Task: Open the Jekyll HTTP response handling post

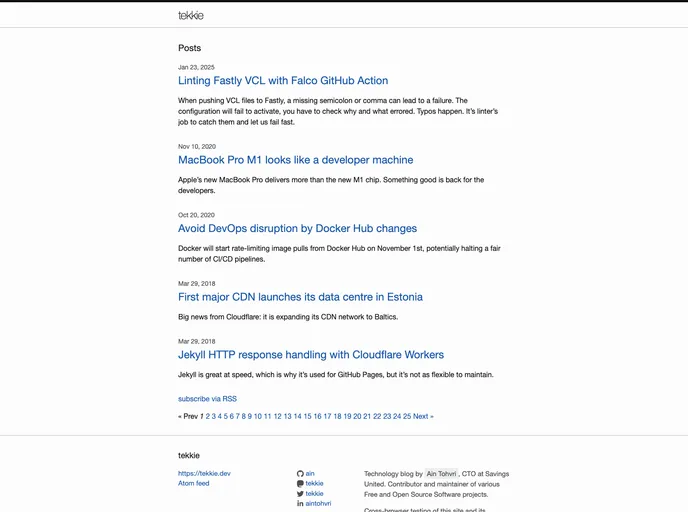Action: coord(311,354)
